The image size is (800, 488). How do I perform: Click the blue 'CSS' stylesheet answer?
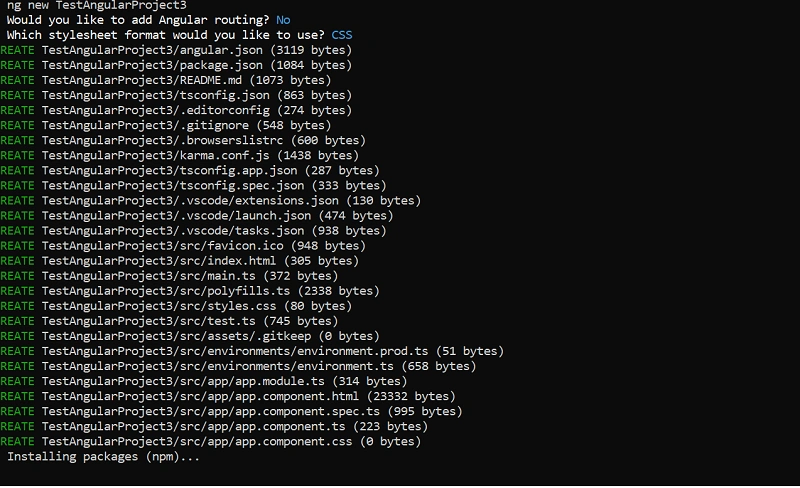point(342,35)
